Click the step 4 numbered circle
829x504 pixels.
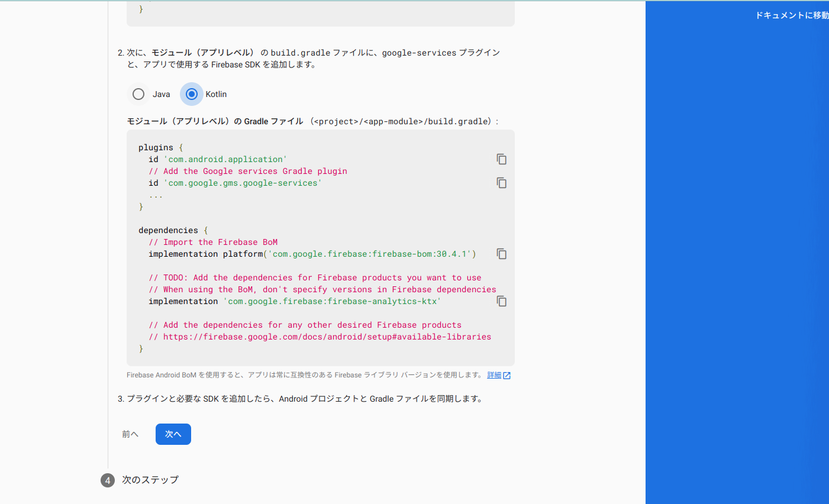pyautogui.click(x=107, y=480)
